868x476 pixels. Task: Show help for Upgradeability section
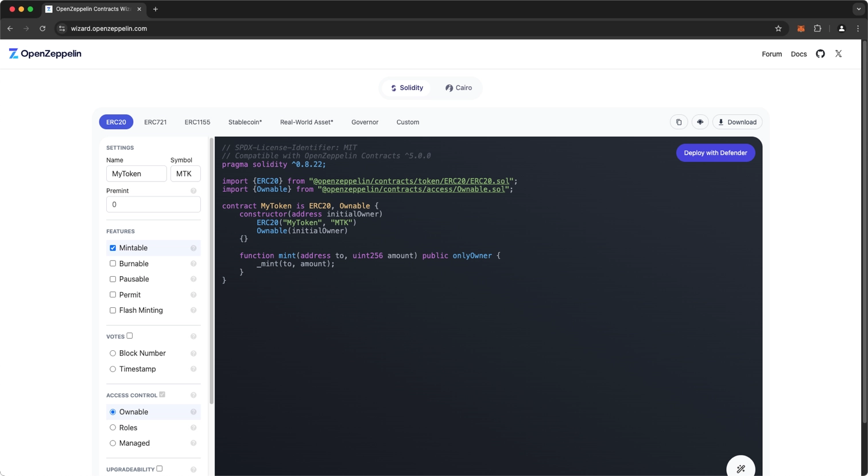tap(193, 470)
